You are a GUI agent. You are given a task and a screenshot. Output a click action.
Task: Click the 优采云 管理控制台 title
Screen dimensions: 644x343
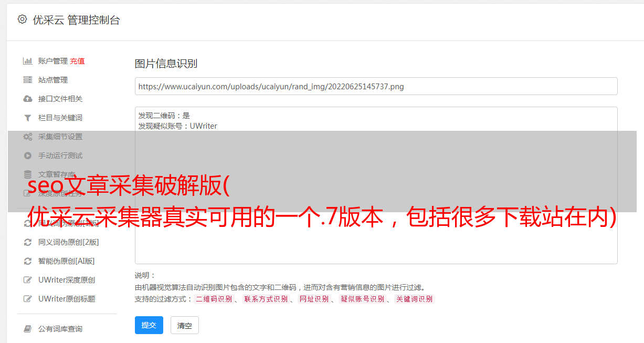(x=76, y=20)
